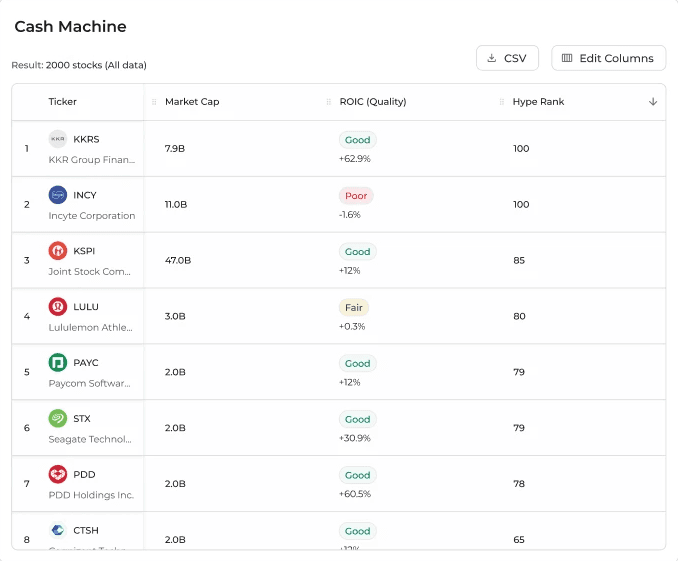
Task: Click the -1.6% ROIC value
Action: click(349, 214)
